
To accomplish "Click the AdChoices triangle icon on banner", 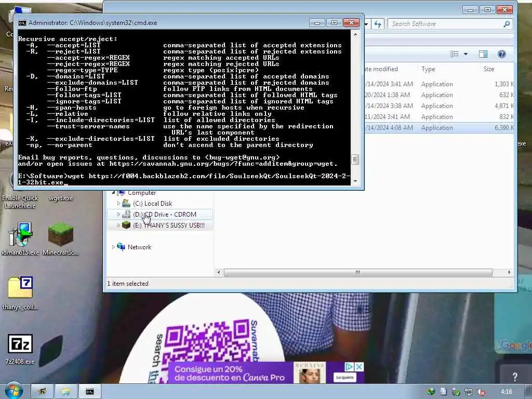I will click(349, 367).
